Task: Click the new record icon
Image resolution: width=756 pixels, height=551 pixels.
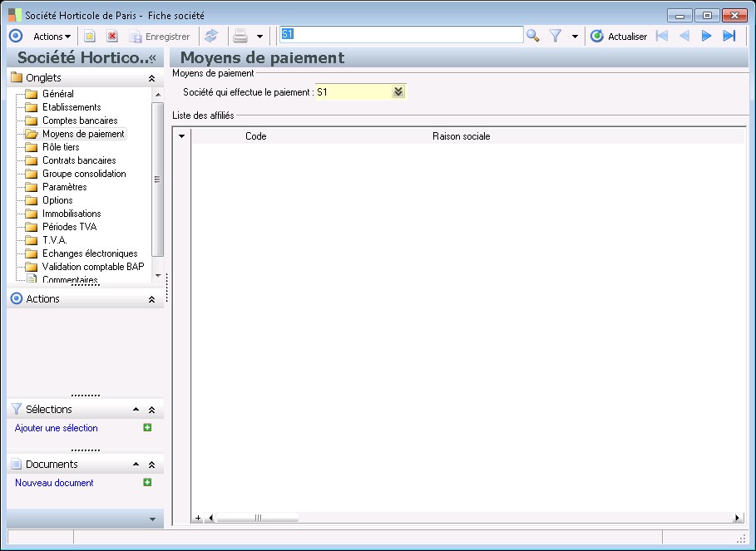Action: coord(90,36)
